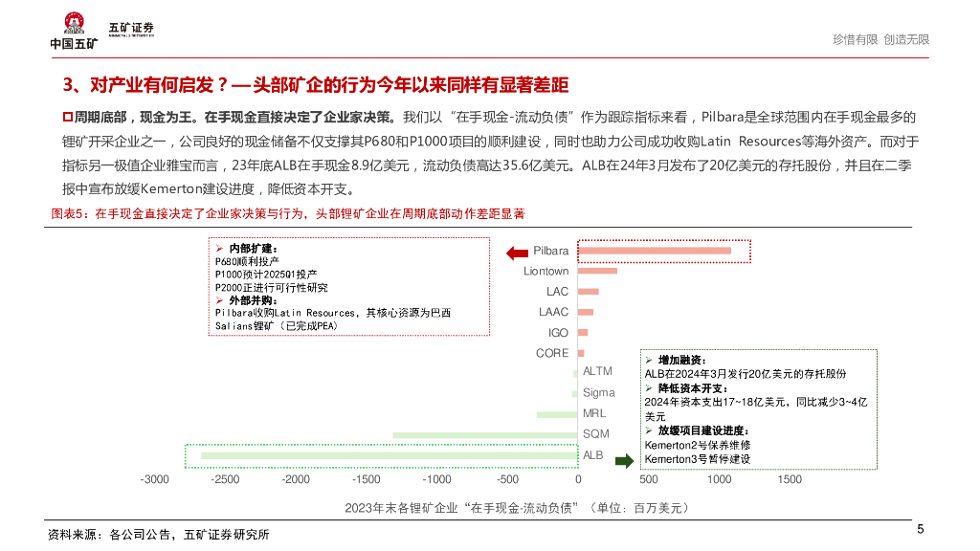This screenshot has width=980, height=551.
Task: Select the line ALB在2024年3月发行20亿美元的存托股份
Action: click(x=746, y=374)
